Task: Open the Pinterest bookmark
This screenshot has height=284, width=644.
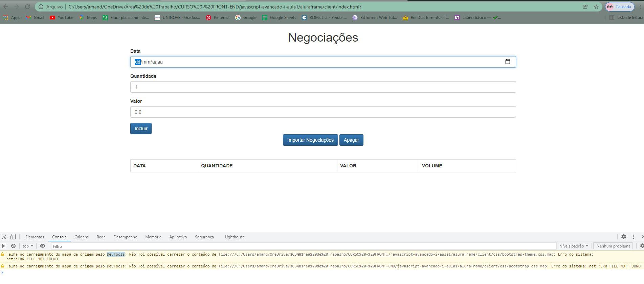Action: click(x=218, y=18)
